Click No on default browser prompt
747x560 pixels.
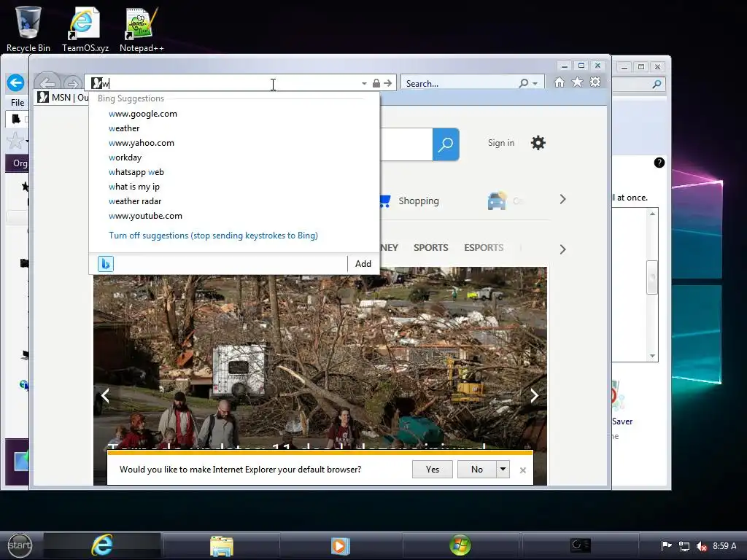[477, 469]
